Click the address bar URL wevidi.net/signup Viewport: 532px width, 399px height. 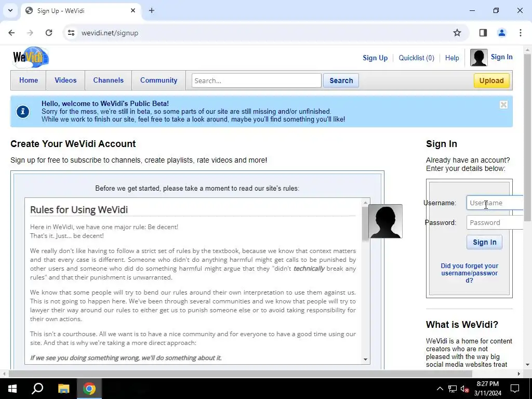pos(110,33)
